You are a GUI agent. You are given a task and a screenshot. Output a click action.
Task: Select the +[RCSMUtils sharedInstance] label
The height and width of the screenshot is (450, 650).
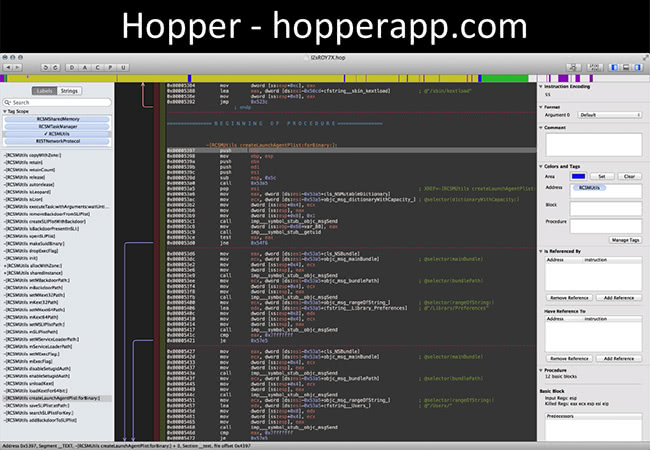(x=33, y=273)
